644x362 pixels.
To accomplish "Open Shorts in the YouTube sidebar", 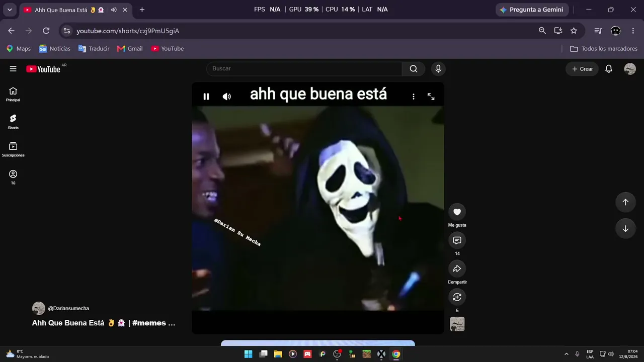I will tap(13, 122).
